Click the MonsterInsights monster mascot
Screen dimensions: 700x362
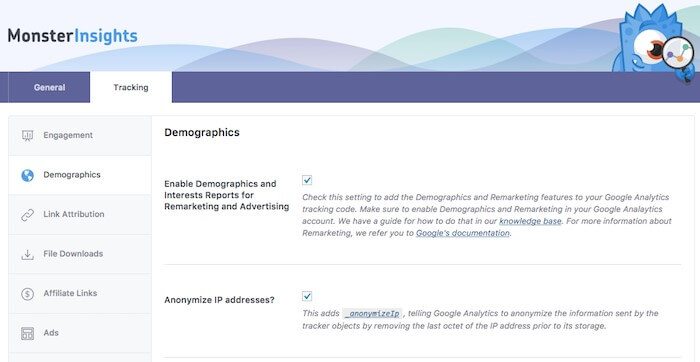click(653, 42)
